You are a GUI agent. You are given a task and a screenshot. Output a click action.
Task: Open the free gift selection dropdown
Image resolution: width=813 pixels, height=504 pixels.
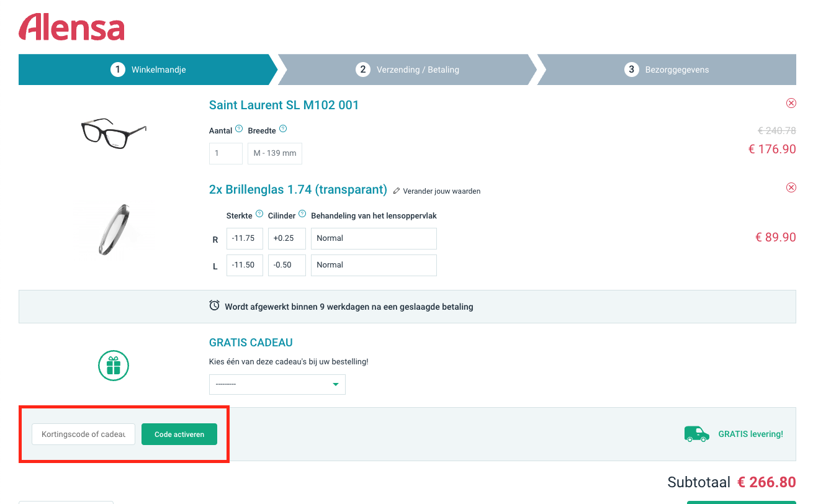coord(277,384)
